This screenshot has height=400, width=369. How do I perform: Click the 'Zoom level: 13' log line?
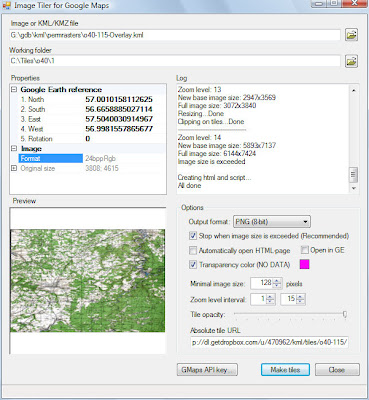coord(199,89)
